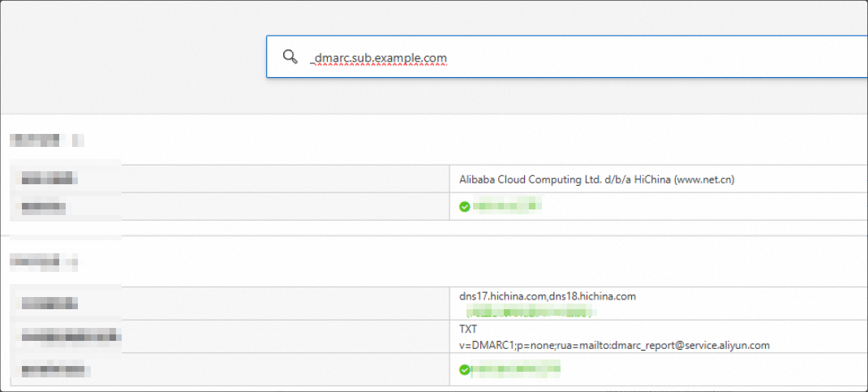Screen dimensions: 868x392
Task: Click the green checkmark below the Alibaba registrar row
Action: [465, 207]
